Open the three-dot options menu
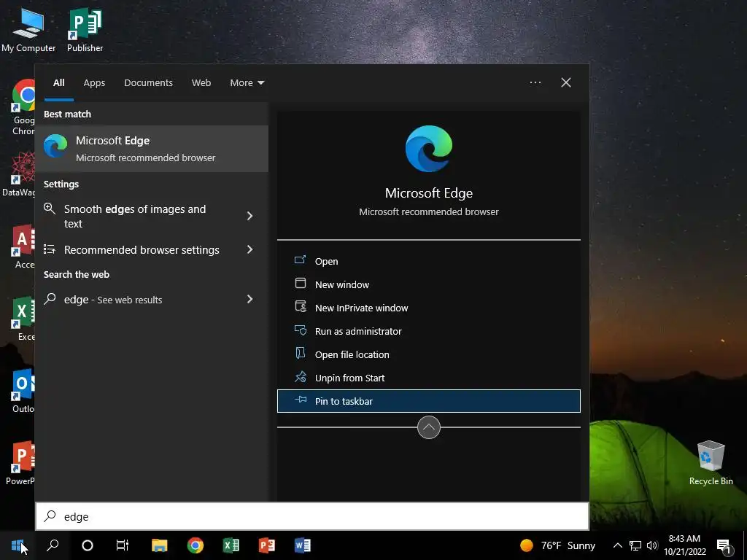Image resolution: width=747 pixels, height=560 pixels. [x=535, y=82]
